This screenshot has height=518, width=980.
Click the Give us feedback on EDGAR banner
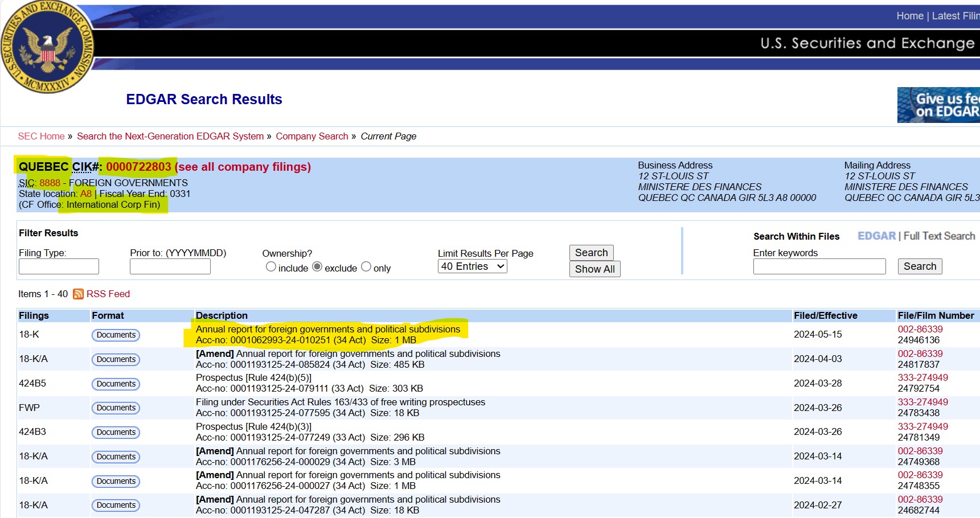pyautogui.click(x=938, y=105)
